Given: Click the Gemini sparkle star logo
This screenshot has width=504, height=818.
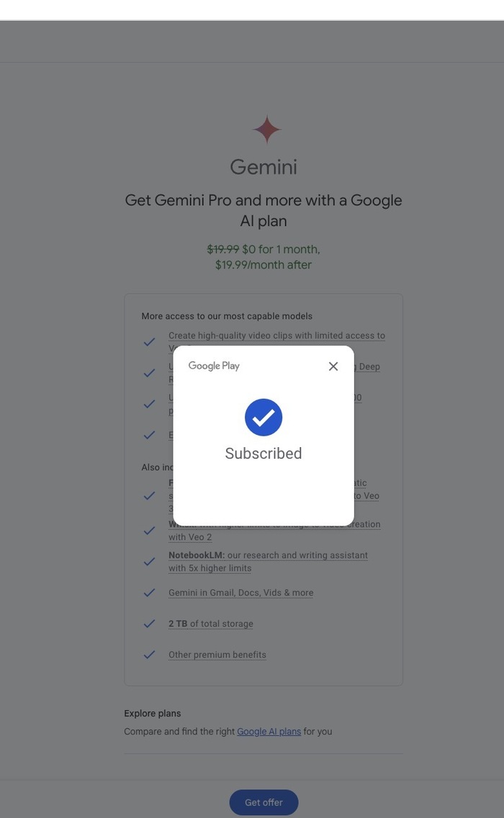Looking at the screenshot, I should click(x=266, y=130).
